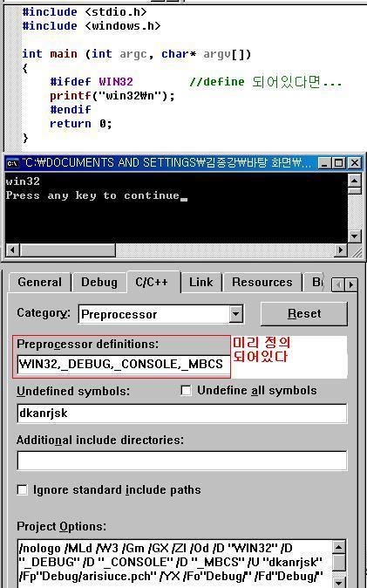The height and width of the screenshot is (588, 367).
Task: Show next tabs with right arrow
Action: tap(351, 285)
